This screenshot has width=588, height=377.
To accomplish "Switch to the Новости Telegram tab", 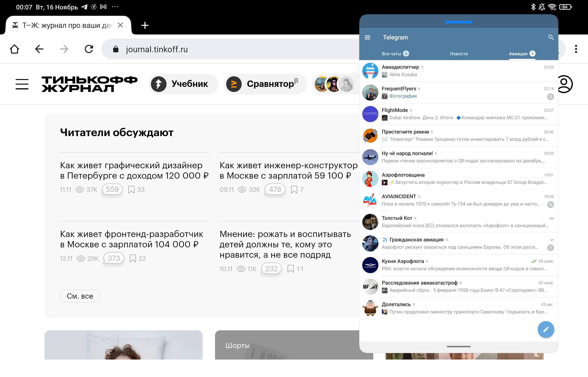I will (459, 54).
